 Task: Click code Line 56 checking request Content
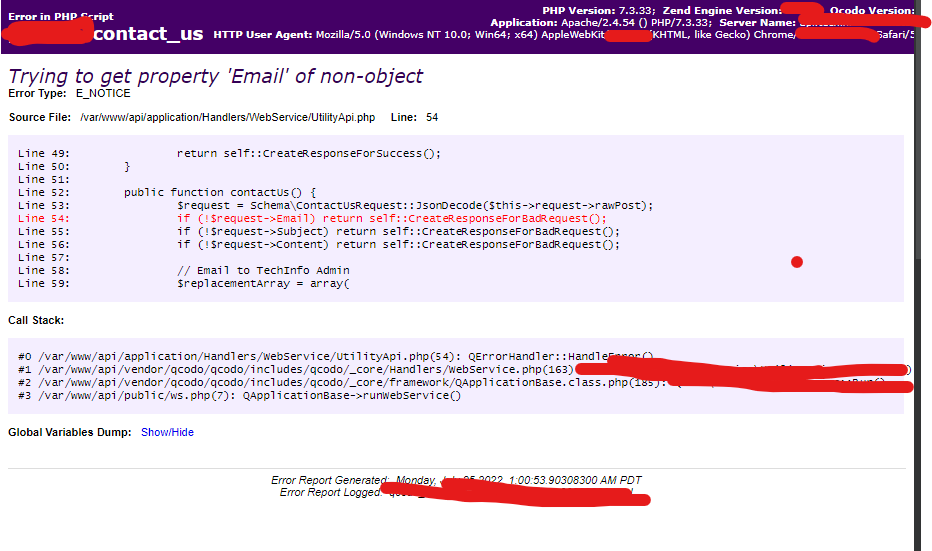319,245
